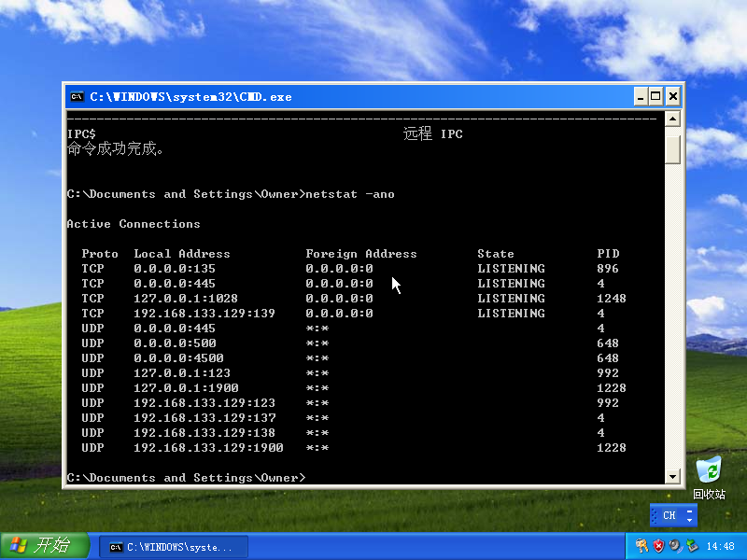Click LISTENING state in port 135 row

tap(511, 269)
